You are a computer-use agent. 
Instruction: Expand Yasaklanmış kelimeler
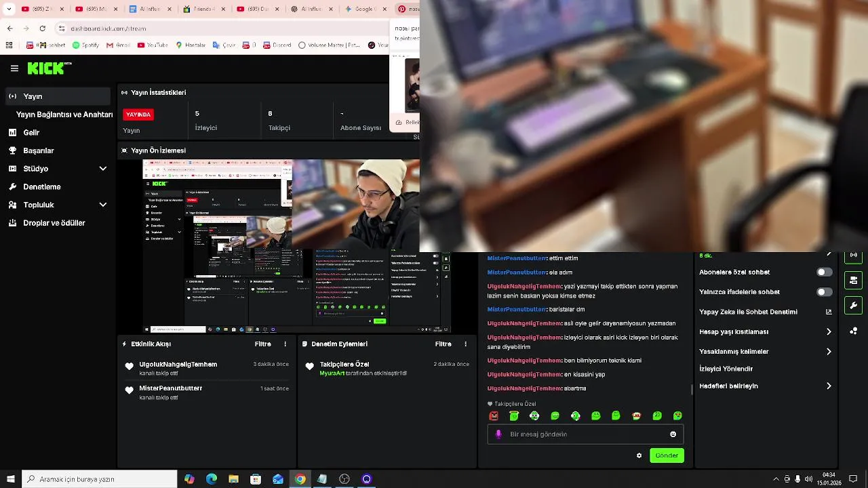click(x=829, y=352)
